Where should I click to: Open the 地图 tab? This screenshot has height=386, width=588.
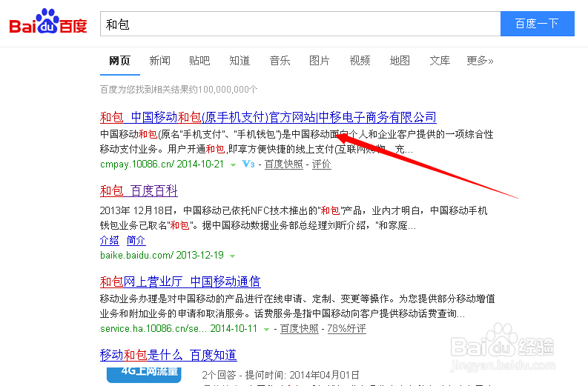pos(400,61)
